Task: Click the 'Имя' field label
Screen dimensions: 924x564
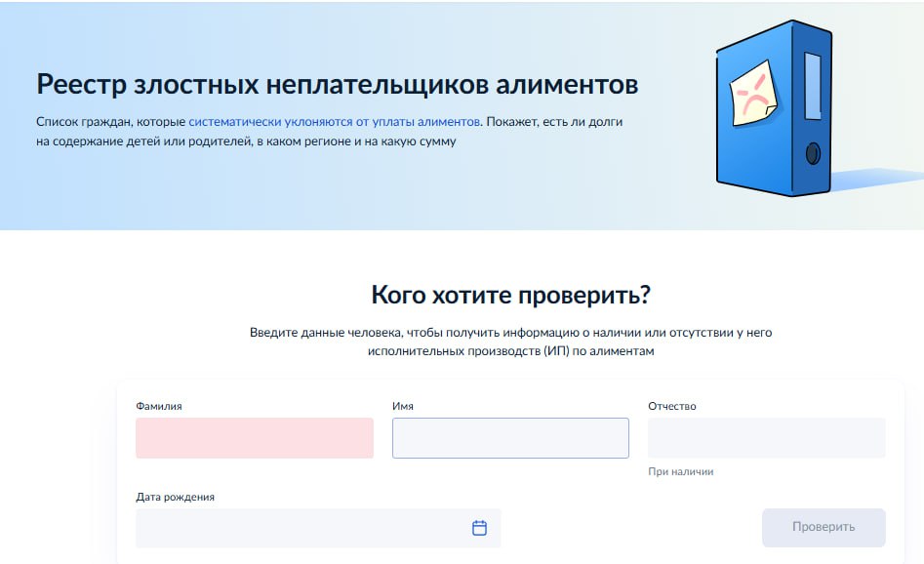Action: (404, 406)
